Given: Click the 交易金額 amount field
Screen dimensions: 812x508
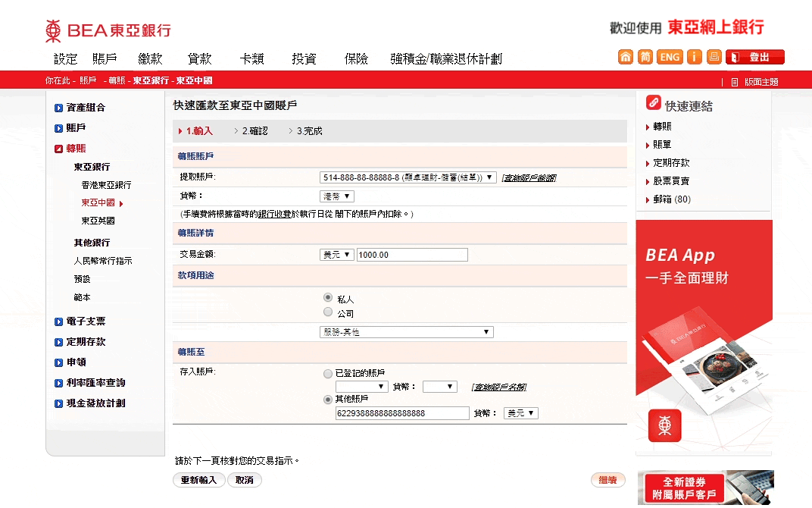Looking at the screenshot, I should pos(412,255).
